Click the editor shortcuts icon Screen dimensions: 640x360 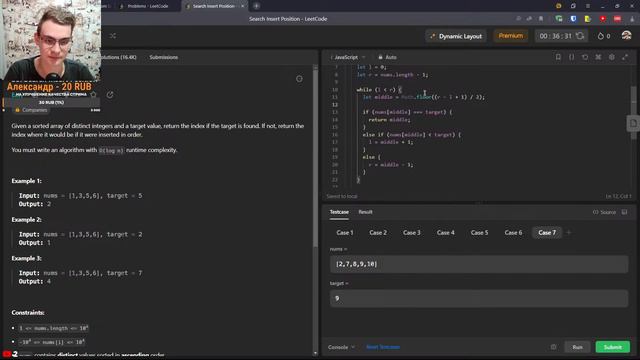tap(598, 57)
